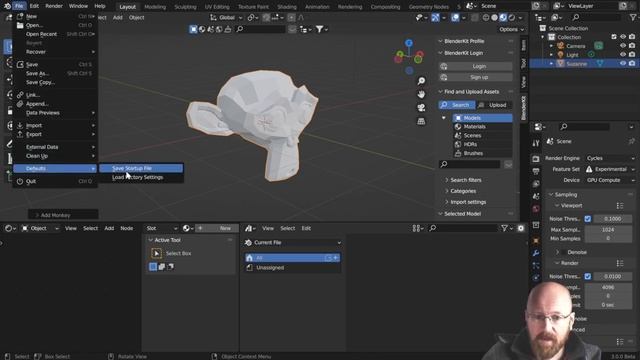
Task: Open the Modifier wrench properties tab
Action: click(536, 253)
